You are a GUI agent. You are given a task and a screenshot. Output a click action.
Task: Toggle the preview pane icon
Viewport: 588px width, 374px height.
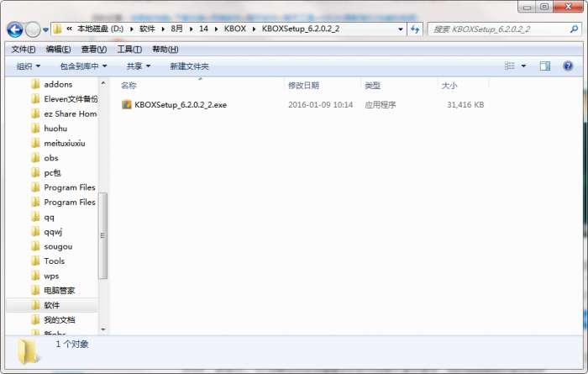pyautogui.click(x=545, y=66)
